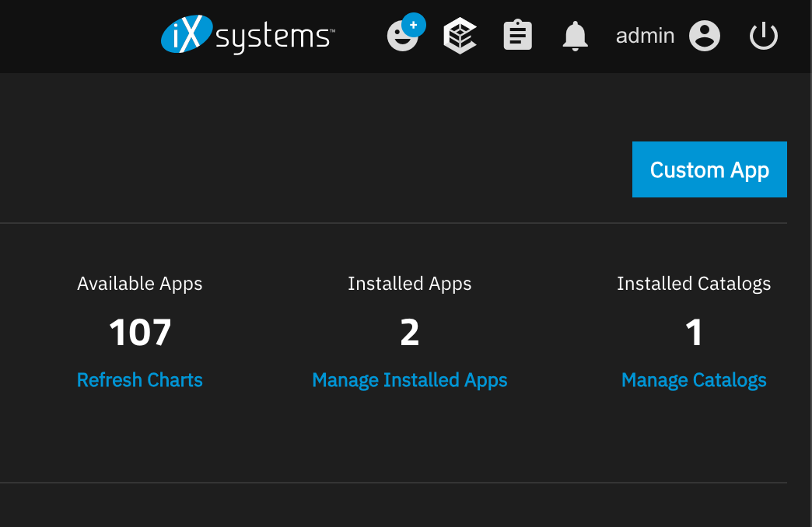The height and width of the screenshot is (527, 812).
Task: Click the admin username text
Action: tap(645, 35)
